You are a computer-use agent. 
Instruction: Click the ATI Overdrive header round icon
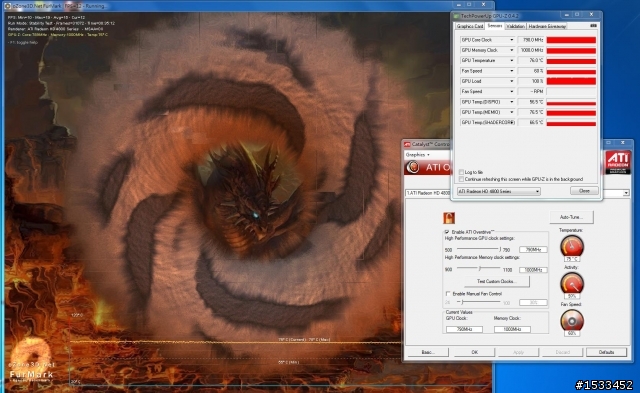pos(413,167)
